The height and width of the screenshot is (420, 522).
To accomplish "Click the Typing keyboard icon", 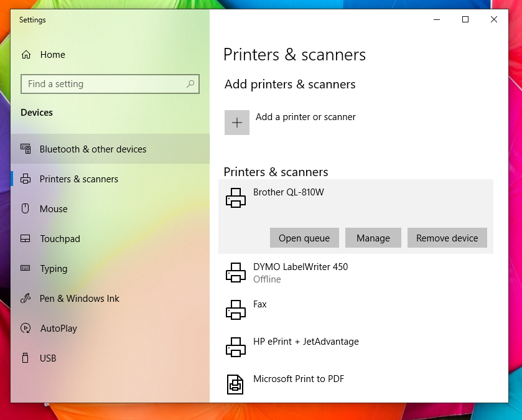I will click(25, 269).
